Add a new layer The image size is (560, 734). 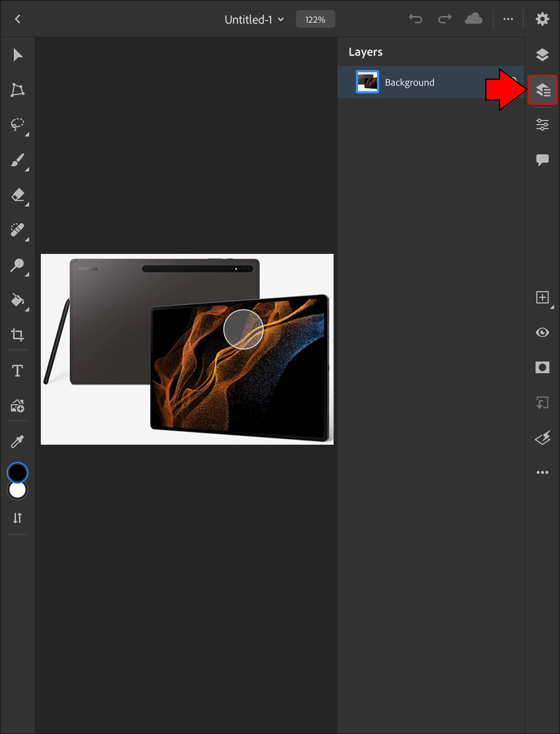[542, 298]
